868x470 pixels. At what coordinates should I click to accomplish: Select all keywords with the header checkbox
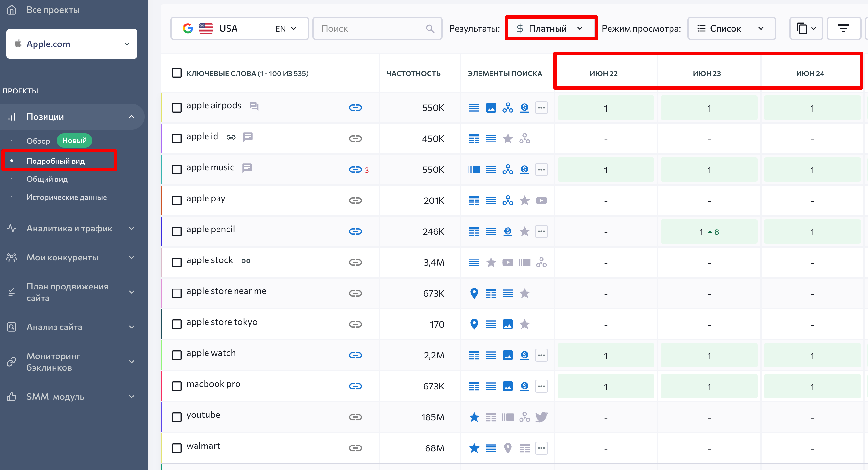pos(177,73)
